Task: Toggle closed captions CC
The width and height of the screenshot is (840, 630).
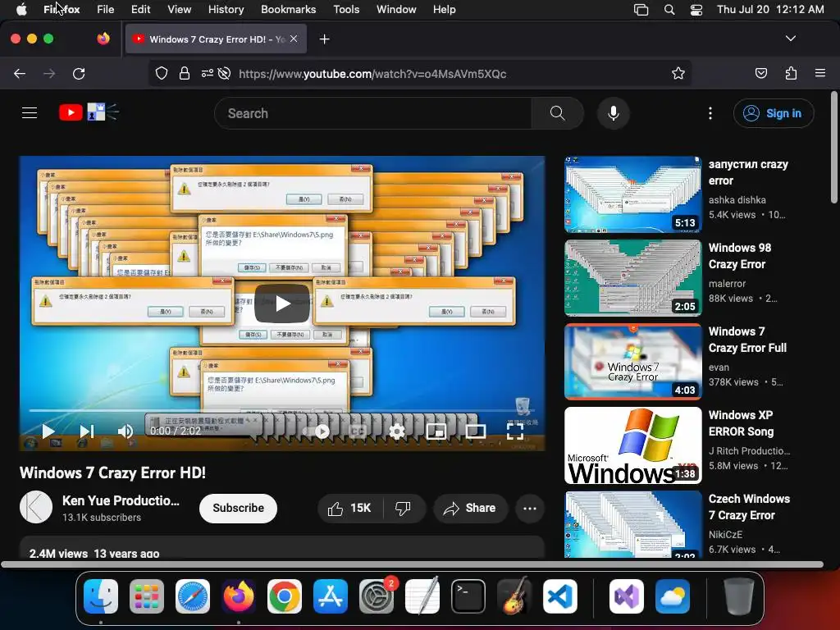Action: coord(358,431)
